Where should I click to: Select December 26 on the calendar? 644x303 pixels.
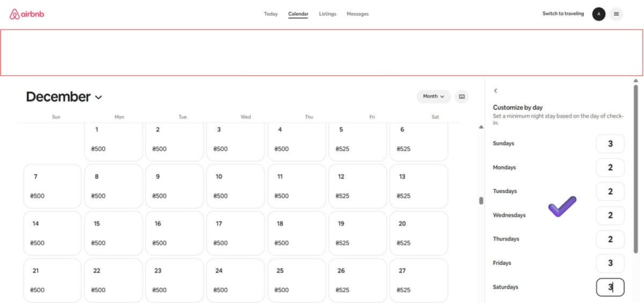[x=358, y=280]
